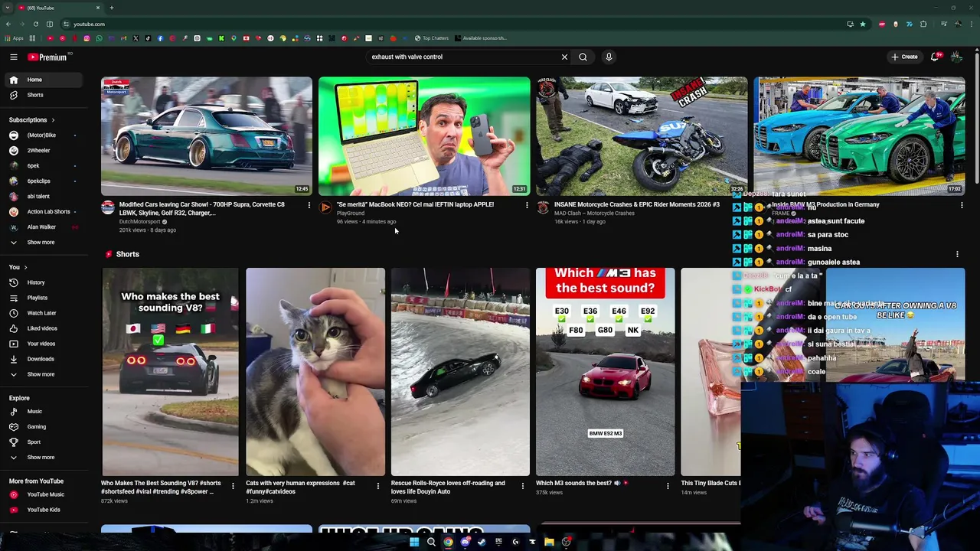This screenshot has height=551, width=980.
Task: Reload the page in the browser toolbar
Action: click(36, 24)
